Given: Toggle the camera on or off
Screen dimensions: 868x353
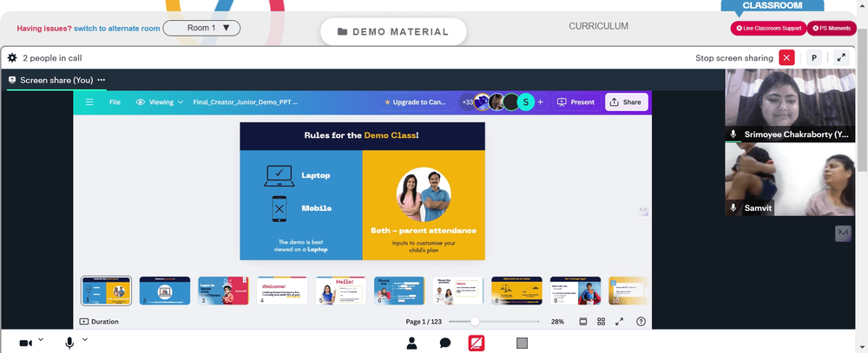Looking at the screenshot, I should (x=25, y=343).
